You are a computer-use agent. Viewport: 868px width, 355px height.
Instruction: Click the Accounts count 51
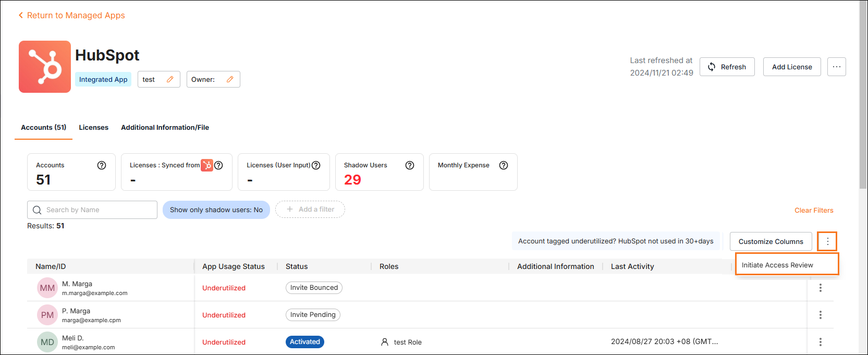point(43,180)
